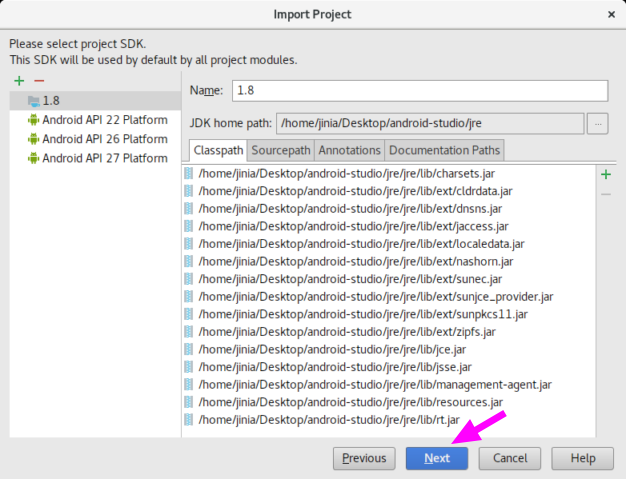Add a new SDK with green plus icon

click(x=19, y=81)
